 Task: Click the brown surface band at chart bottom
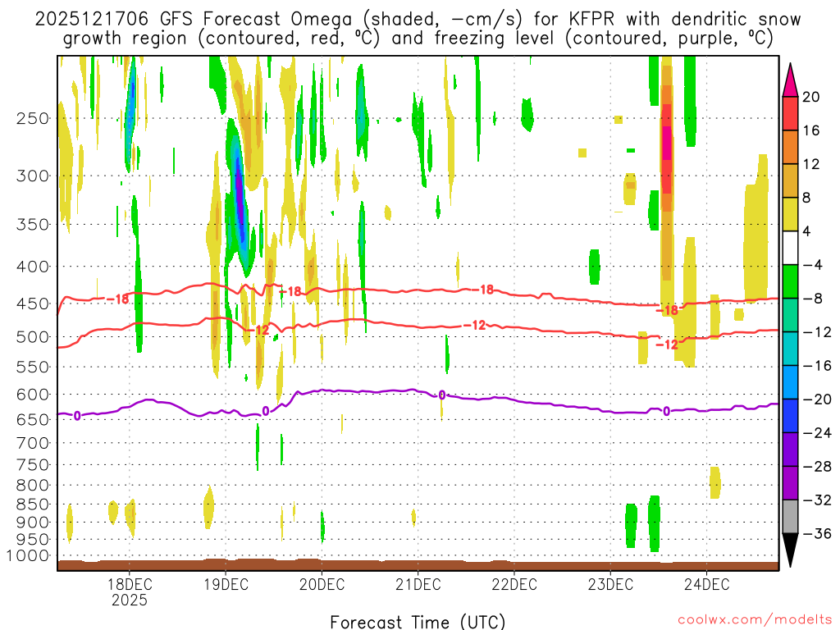(x=418, y=564)
